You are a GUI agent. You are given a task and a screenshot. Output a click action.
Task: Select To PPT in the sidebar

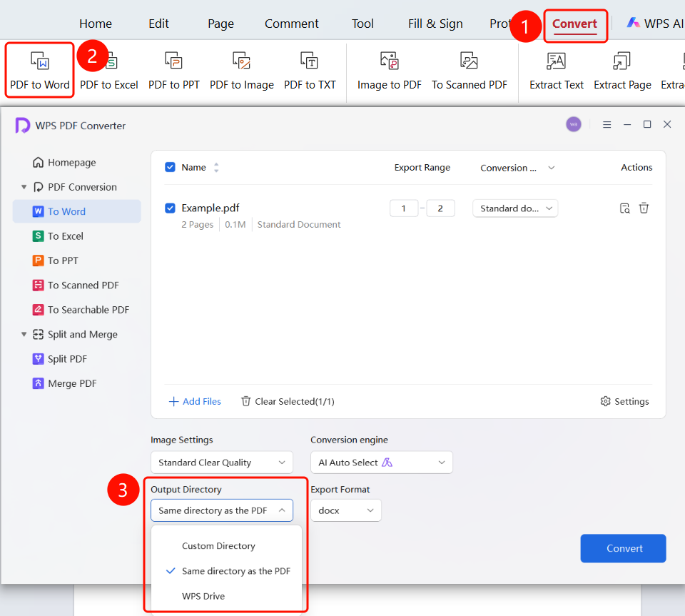pos(56,261)
